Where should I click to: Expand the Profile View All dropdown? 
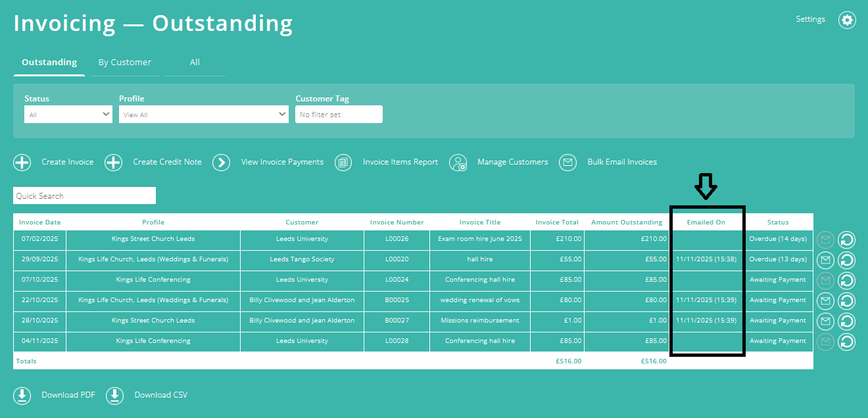click(203, 113)
